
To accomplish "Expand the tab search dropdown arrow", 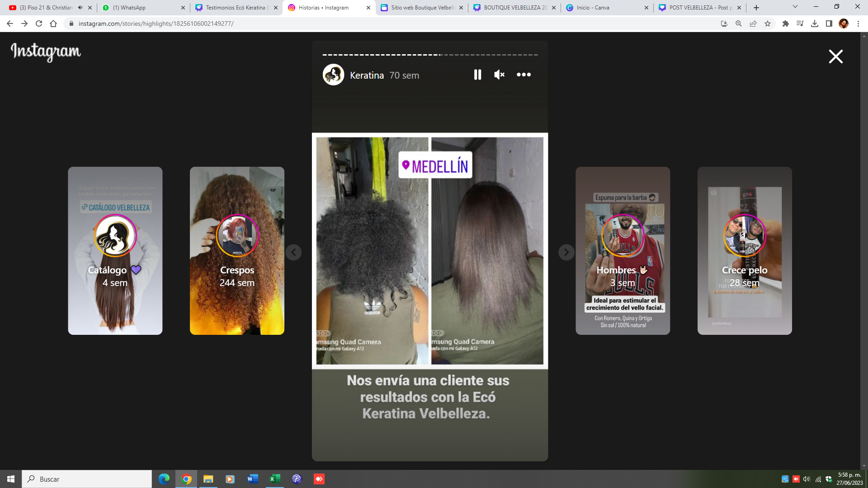I will click(795, 7).
